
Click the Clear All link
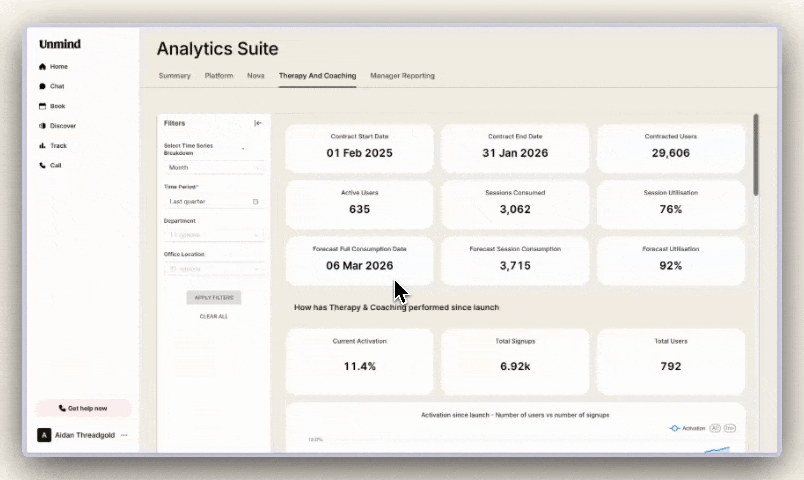coord(213,316)
